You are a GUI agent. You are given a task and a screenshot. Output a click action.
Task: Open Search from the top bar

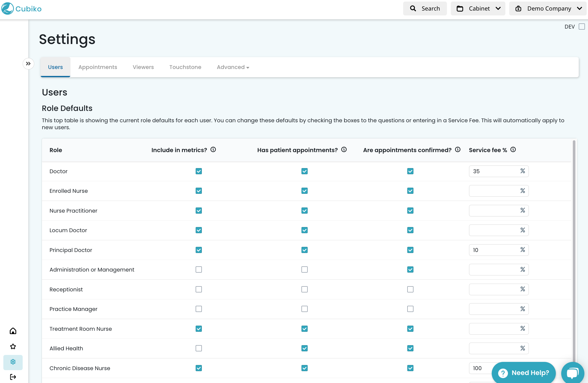[425, 8]
